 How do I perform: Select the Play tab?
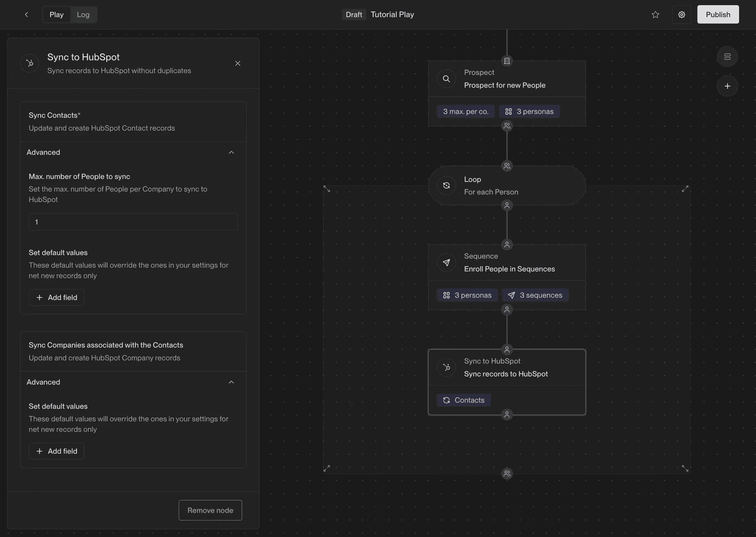click(x=56, y=15)
